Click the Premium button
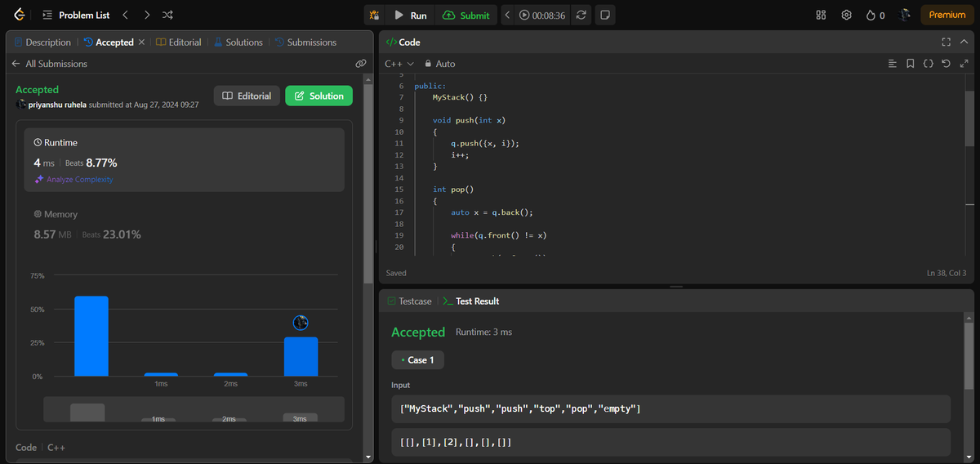980x464 pixels. (947, 15)
